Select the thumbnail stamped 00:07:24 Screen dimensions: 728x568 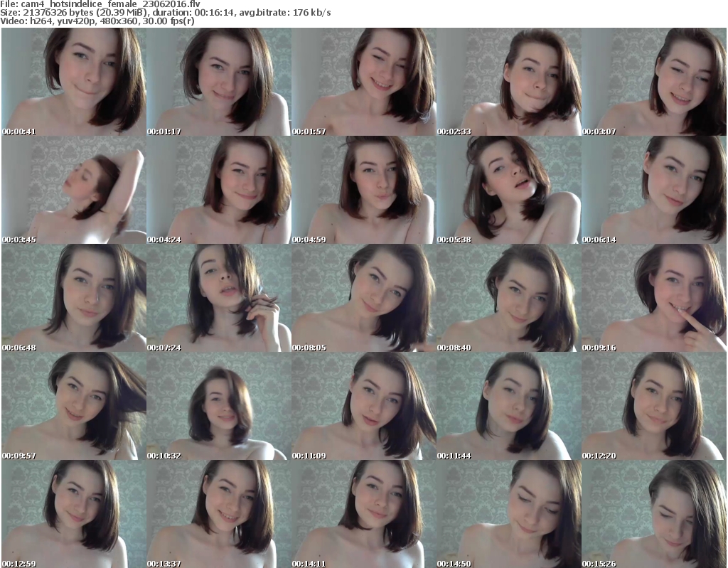tap(219, 298)
